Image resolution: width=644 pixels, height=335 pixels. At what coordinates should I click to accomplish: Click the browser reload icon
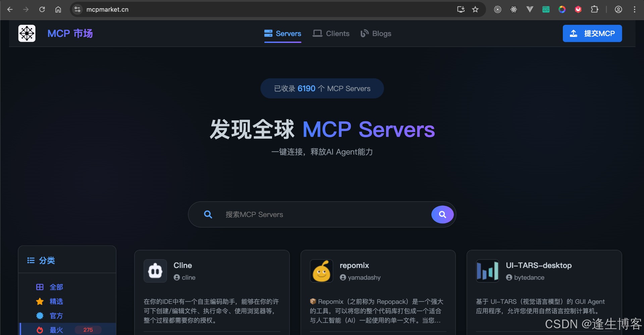click(x=42, y=9)
